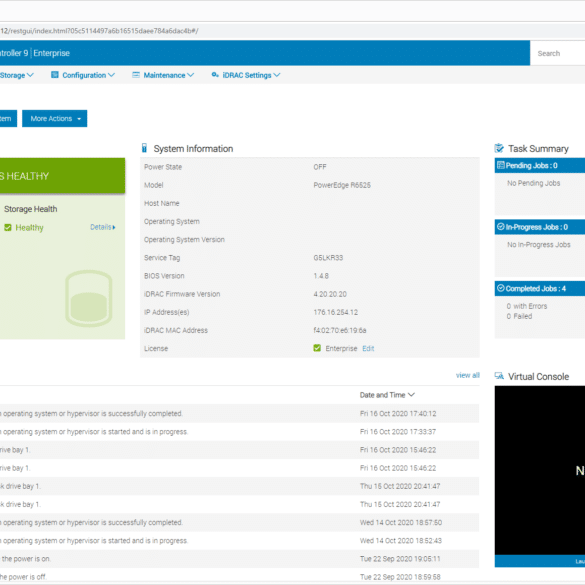Click log entry Wed 14 Oct 2020 18:57:50
585x585 pixels.
pos(240,522)
